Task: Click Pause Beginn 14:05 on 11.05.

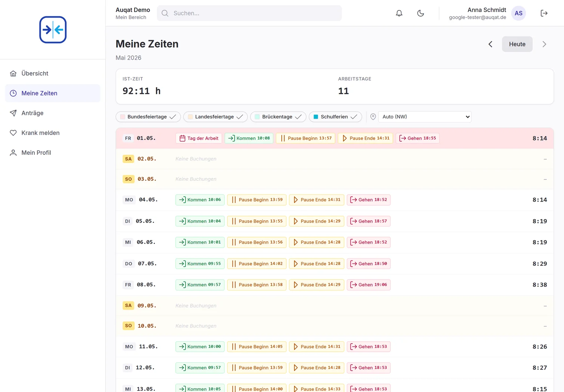Action: pos(257,347)
